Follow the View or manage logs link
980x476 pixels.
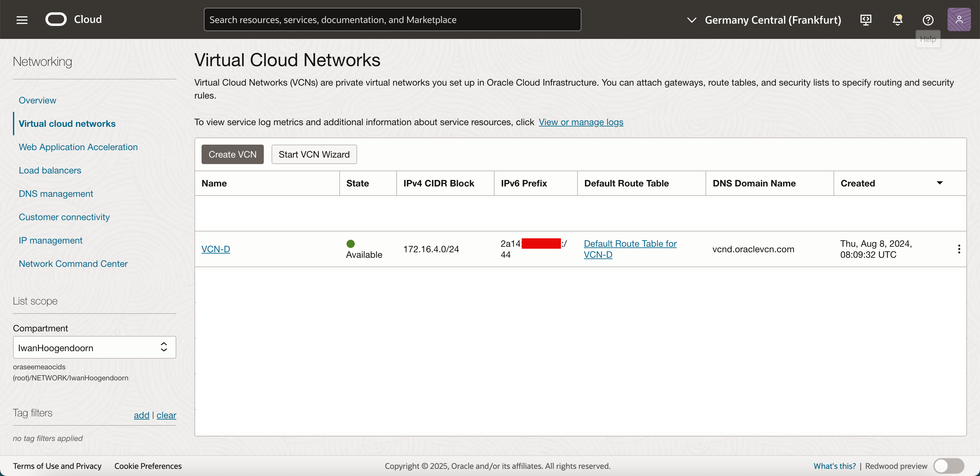(580, 122)
